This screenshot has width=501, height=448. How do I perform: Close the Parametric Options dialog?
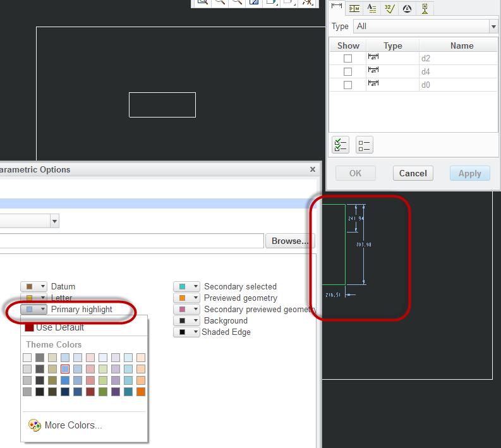click(x=313, y=169)
